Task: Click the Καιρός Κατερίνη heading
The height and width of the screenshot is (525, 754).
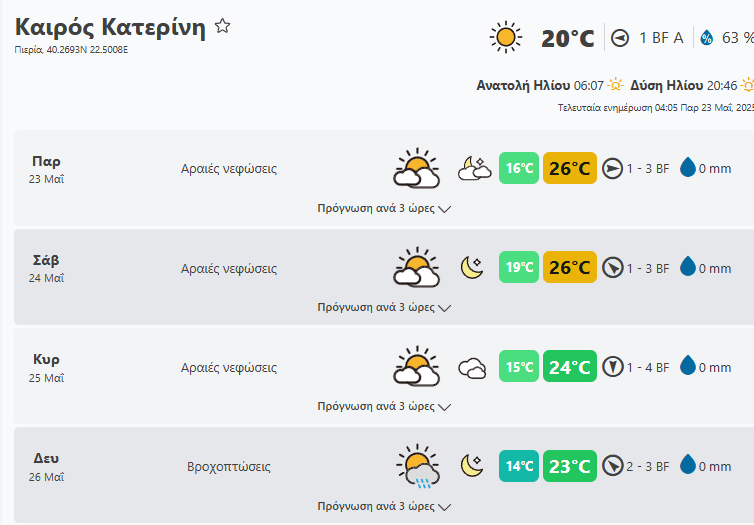Action: [110, 27]
